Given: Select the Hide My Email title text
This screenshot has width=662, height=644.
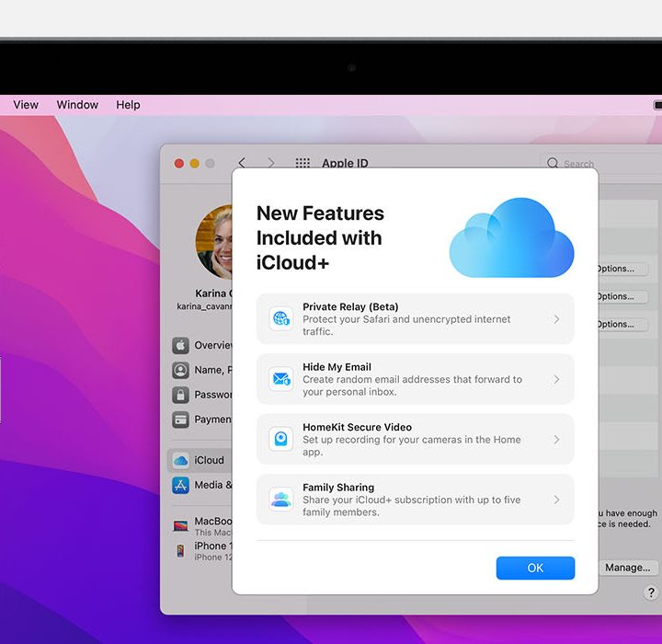Looking at the screenshot, I should pos(337,367).
